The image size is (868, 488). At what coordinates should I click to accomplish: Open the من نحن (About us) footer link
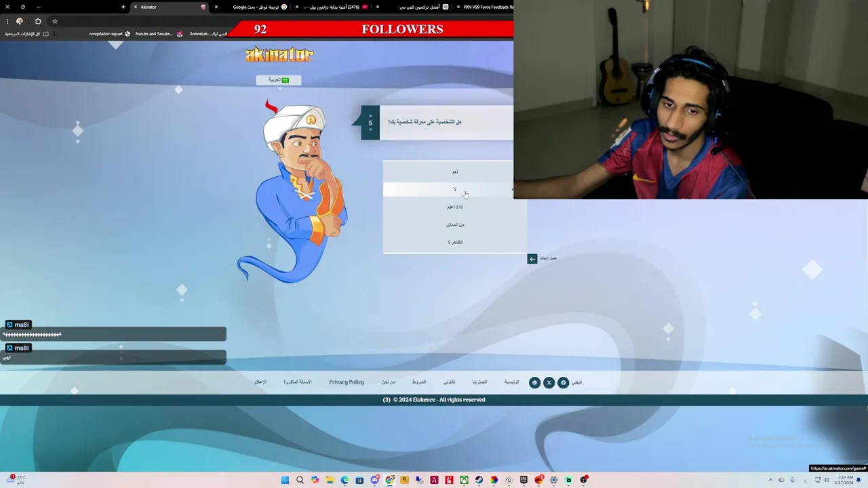pyautogui.click(x=388, y=382)
